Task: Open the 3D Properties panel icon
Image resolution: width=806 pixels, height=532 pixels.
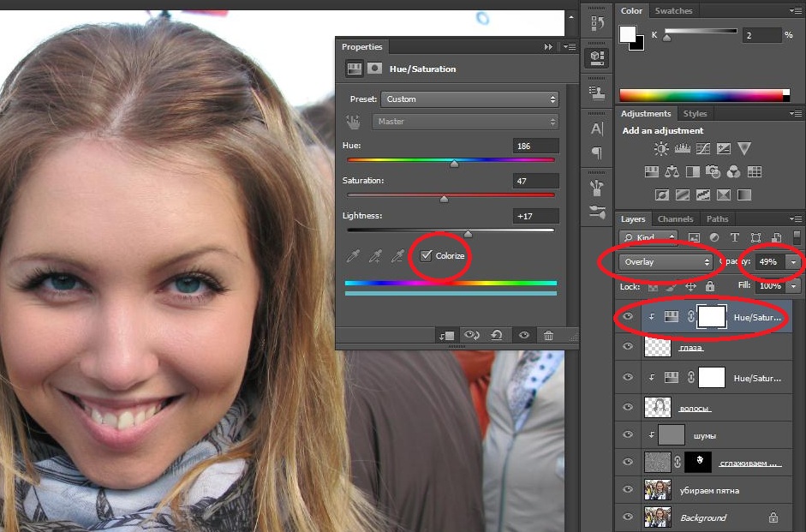Action: click(x=597, y=58)
